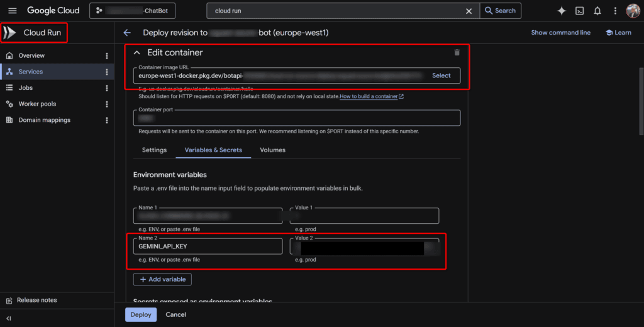Switch to the Settings tab
This screenshot has height=327, width=644.
tap(155, 150)
